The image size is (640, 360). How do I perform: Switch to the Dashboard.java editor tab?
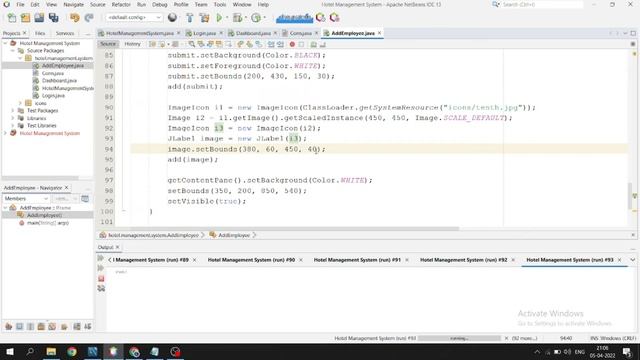point(253,33)
